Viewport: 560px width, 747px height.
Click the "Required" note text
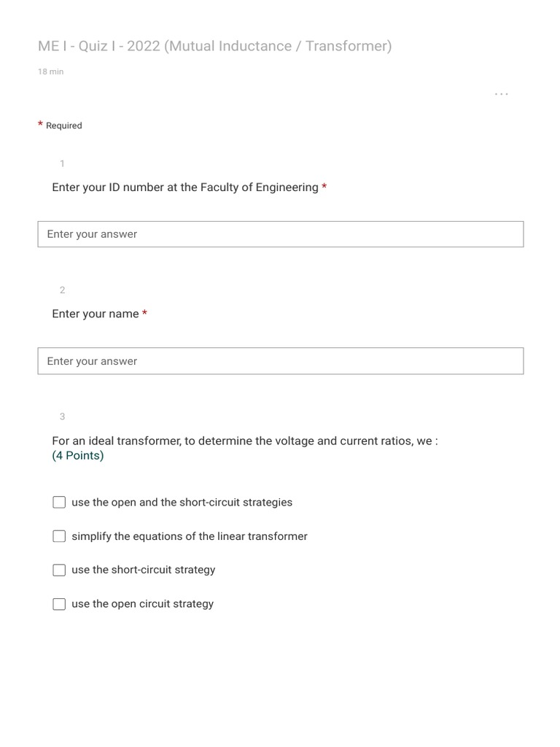64,125
